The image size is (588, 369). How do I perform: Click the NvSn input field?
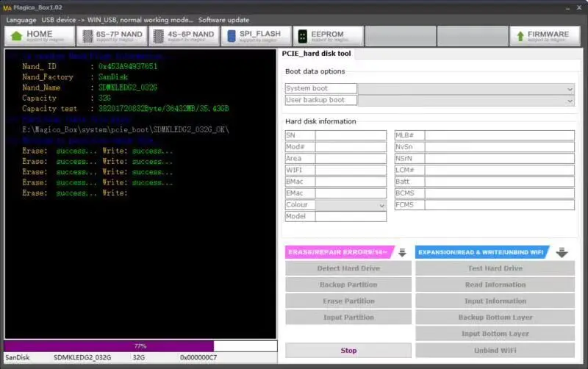click(x=500, y=147)
